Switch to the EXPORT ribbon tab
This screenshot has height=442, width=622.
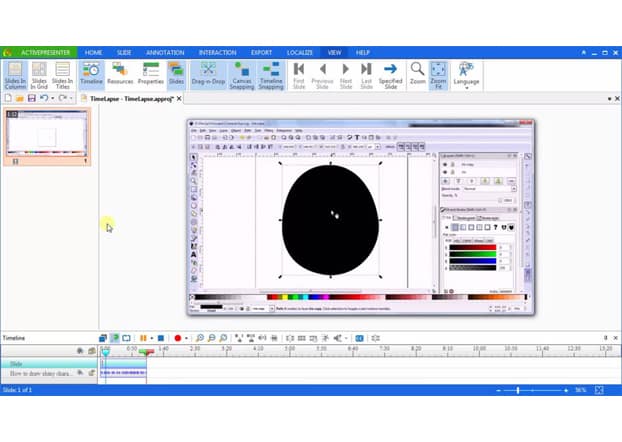tap(261, 52)
